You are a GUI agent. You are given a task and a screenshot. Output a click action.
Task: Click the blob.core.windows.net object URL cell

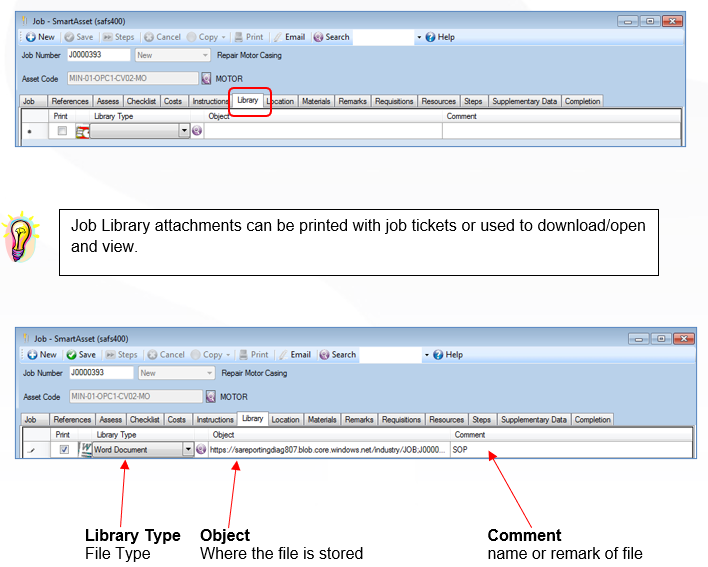point(329,449)
